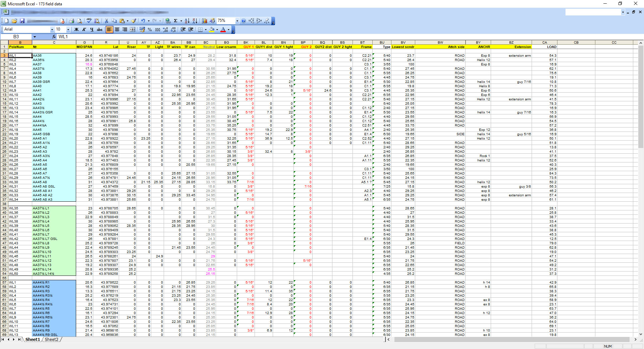Click the horizontal scrollbar thumb
The height and width of the screenshot is (349, 644).
tap(512, 340)
